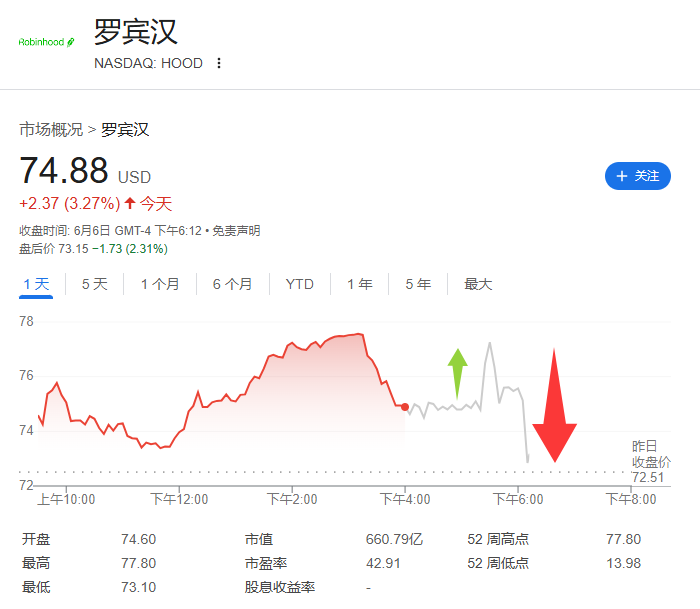Click the +2.37 (3.27%) change text
Viewport: 700px width, 609px height.
coord(70,204)
